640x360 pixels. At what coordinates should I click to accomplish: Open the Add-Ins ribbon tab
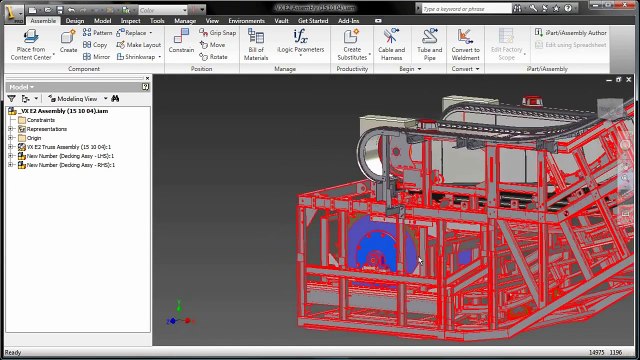349,20
